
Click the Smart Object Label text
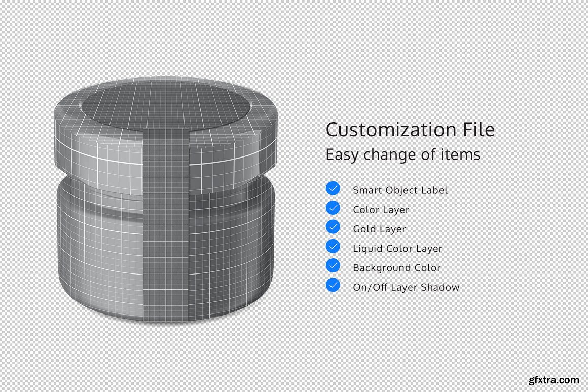click(400, 190)
